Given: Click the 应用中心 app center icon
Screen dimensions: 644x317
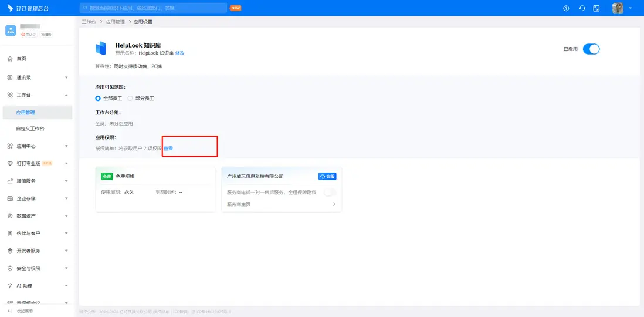Looking at the screenshot, I should (x=11, y=146).
